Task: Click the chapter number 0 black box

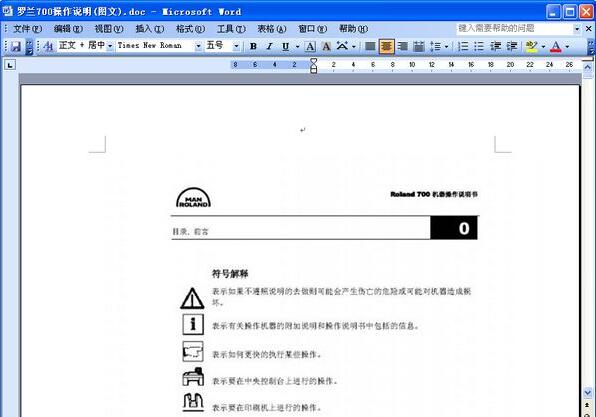Action: click(454, 228)
